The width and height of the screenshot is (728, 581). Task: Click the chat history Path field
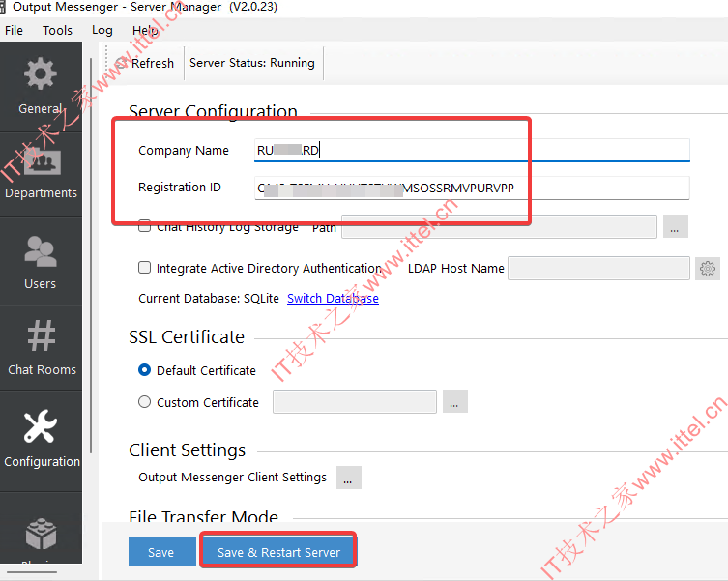499,226
